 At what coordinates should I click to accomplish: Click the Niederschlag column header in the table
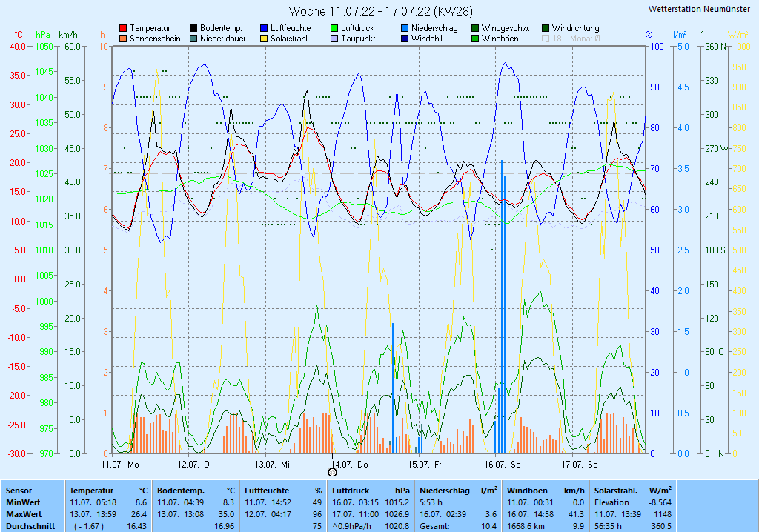coord(445,491)
